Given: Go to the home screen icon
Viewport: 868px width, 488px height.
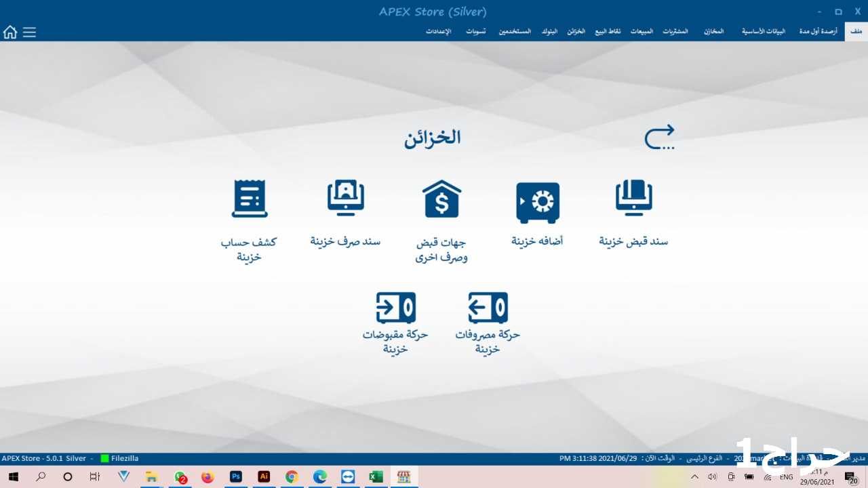Looking at the screenshot, I should coord(10,32).
